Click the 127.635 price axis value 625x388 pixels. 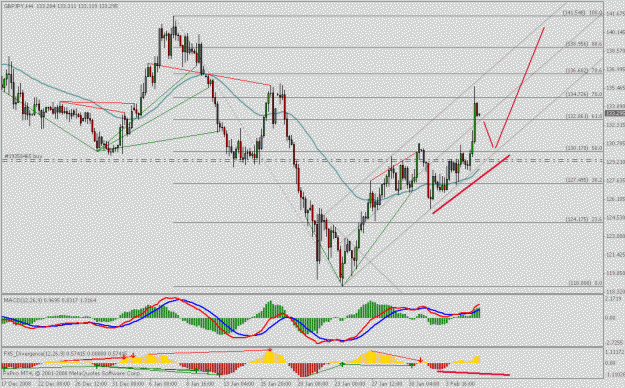click(615, 180)
